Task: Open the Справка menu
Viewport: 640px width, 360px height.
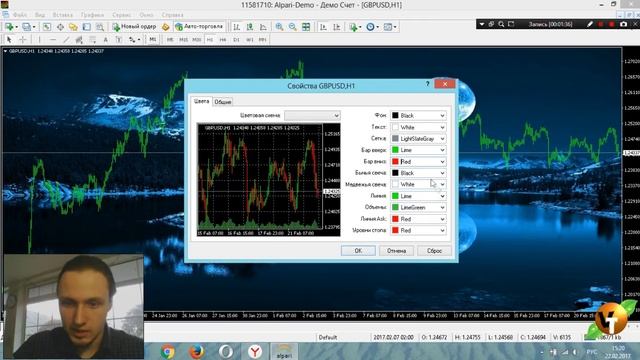Action: (173, 15)
